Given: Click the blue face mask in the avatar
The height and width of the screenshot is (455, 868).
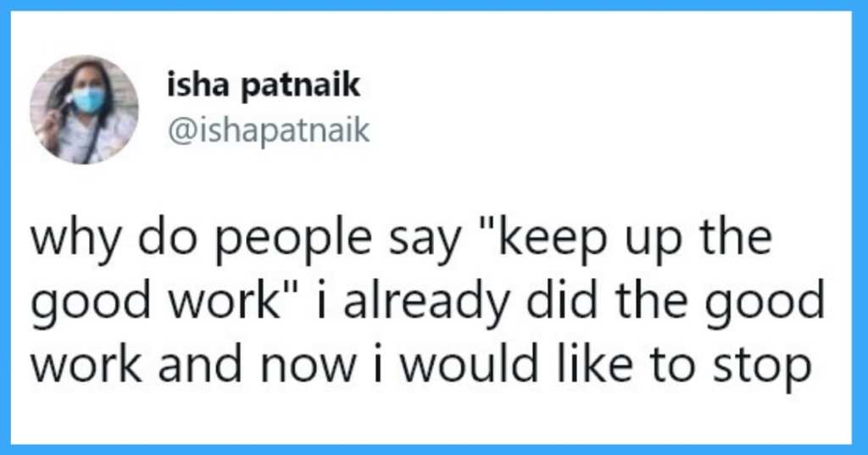Looking at the screenshot, I should coord(88,101).
